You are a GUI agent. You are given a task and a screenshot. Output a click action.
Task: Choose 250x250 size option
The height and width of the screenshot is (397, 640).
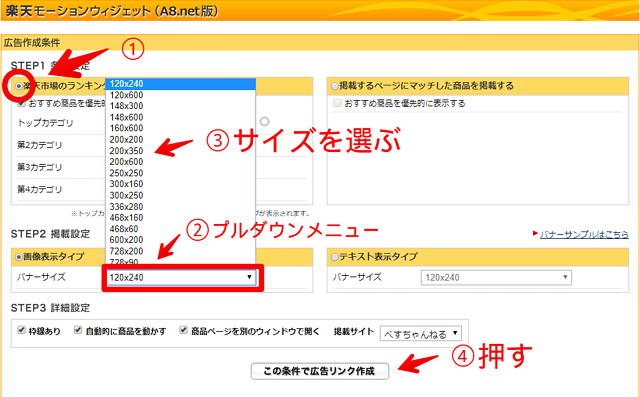pyautogui.click(x=180, y=173)
